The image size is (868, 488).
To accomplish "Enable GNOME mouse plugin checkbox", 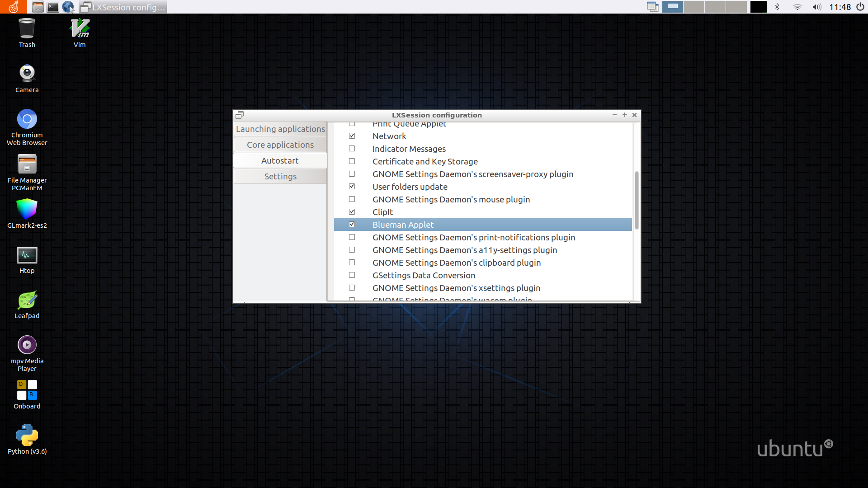I will (352, 199).
